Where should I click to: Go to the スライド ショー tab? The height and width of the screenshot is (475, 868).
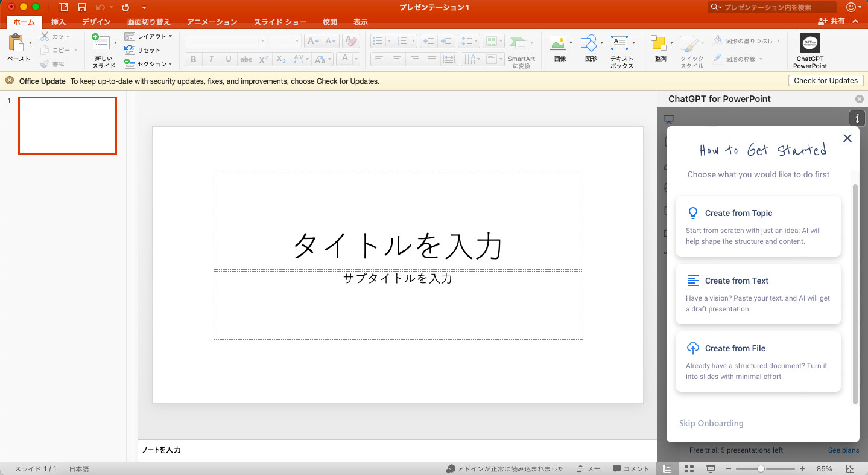280,22
